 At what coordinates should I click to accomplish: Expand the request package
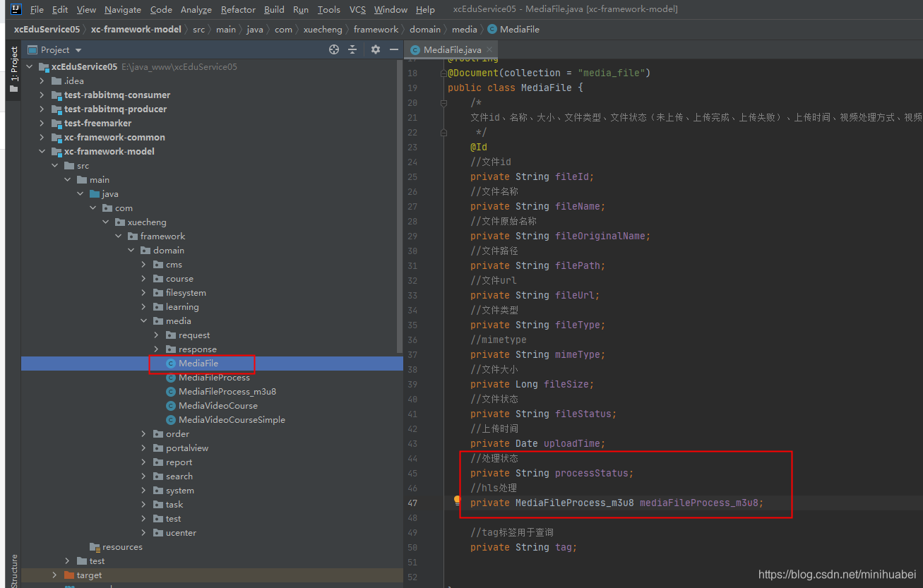point(157,335)
